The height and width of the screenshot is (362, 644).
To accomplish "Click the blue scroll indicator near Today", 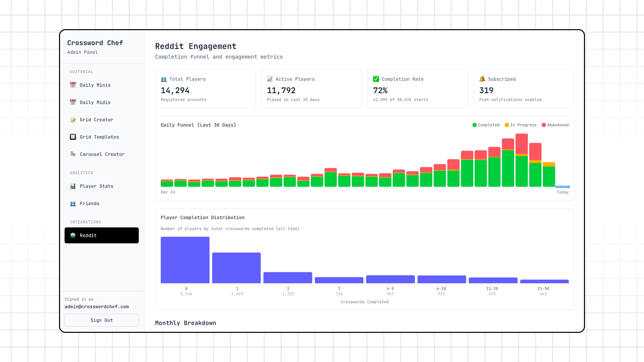I will (562, 187).
